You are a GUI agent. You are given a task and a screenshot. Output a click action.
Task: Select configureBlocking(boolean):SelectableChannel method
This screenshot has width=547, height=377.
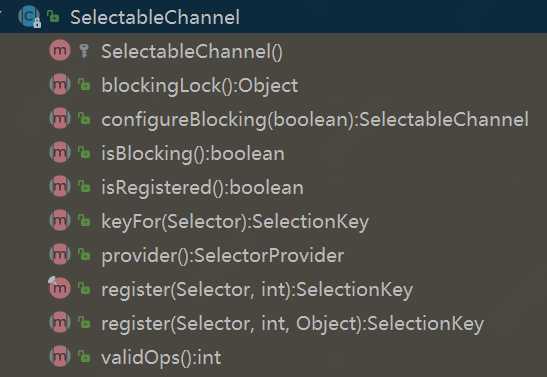(x=315, y=120)
